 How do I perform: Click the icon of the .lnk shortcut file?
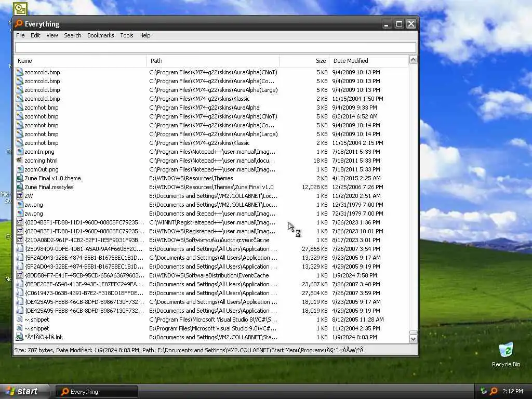click(x=20, y=337)
